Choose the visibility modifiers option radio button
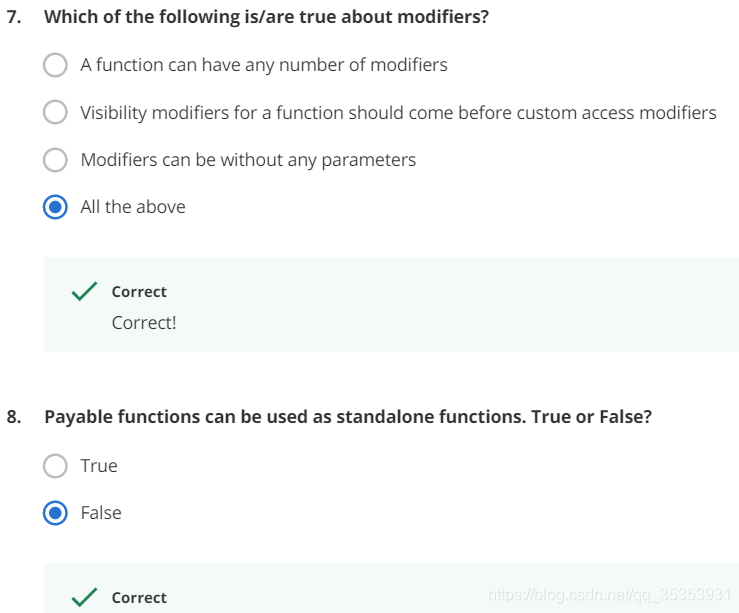The width and height of the screenshot is (739, 613). pyautogui.click(x=55, y=112)
